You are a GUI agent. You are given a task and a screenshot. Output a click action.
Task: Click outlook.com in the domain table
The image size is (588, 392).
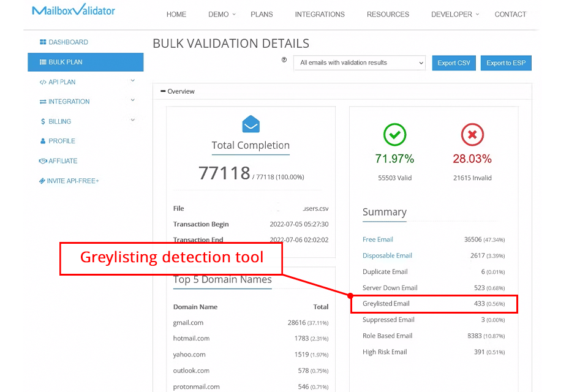191,371
